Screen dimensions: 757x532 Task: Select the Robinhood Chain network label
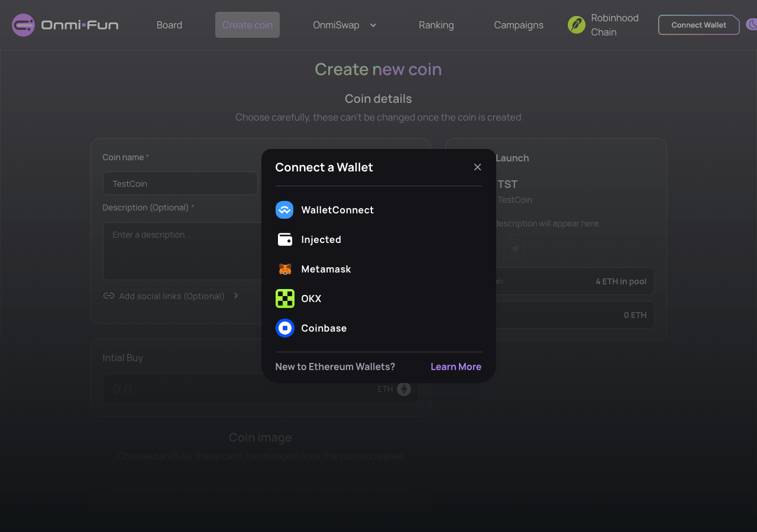coord(615,25)
